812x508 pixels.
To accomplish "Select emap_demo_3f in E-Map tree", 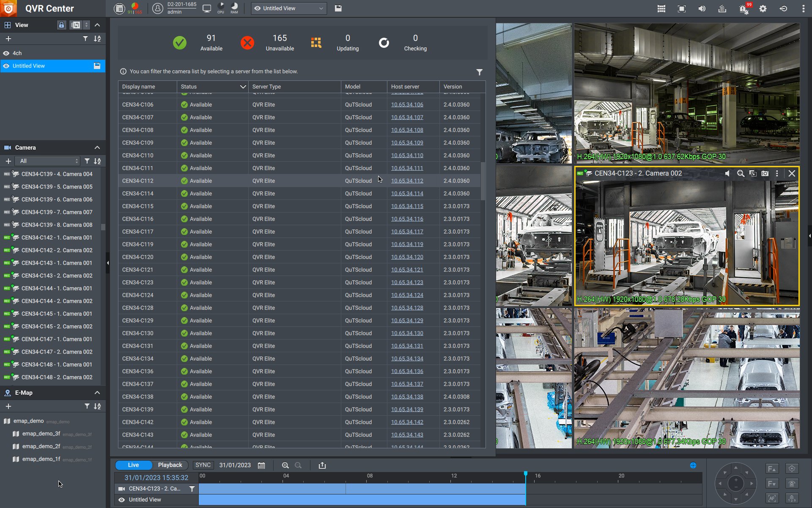I will click(x=41, y=433).
